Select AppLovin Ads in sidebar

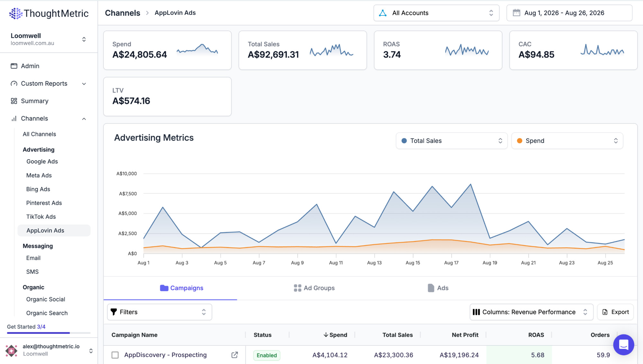pos(54,231)
